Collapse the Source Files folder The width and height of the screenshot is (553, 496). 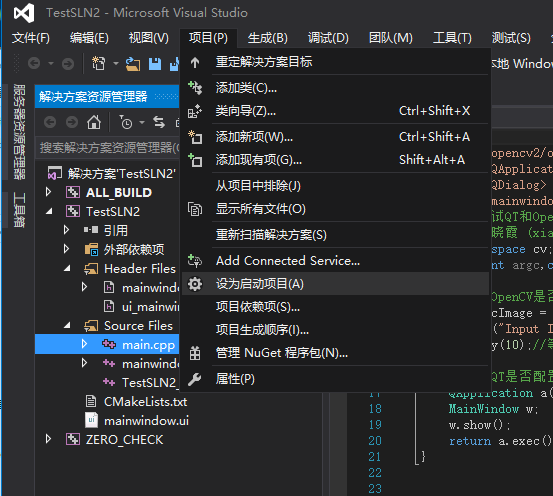pyautogui.click(x=67, y=326)
